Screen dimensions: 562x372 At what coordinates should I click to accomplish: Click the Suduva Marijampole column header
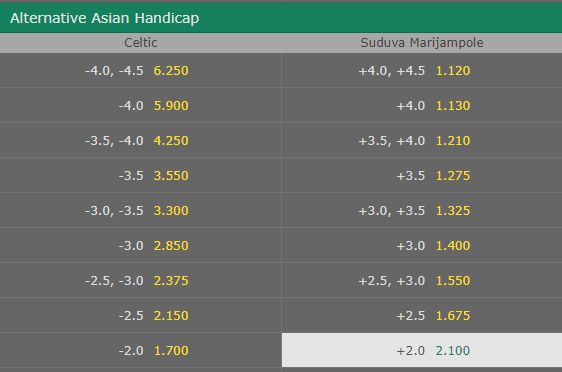pyautogui.click(x=422, y=43)
